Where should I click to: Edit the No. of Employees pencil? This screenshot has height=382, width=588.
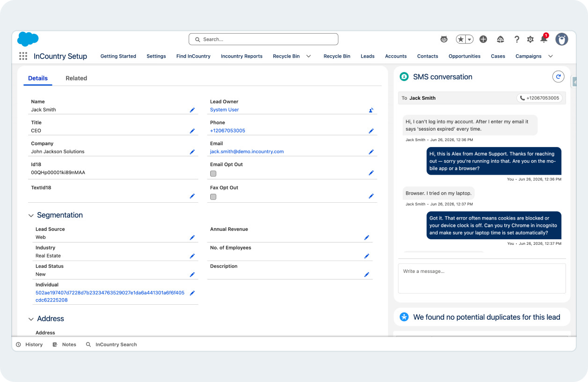367,256
